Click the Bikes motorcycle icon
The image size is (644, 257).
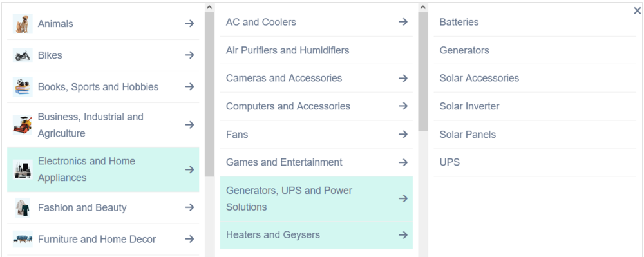tap(23, 55)
